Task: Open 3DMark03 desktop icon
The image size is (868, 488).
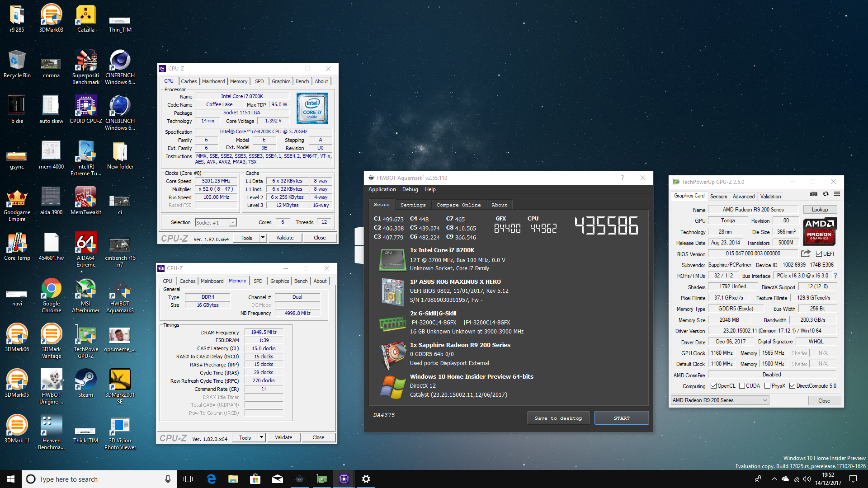Action: pyautogui.click(x=51, y=19)
